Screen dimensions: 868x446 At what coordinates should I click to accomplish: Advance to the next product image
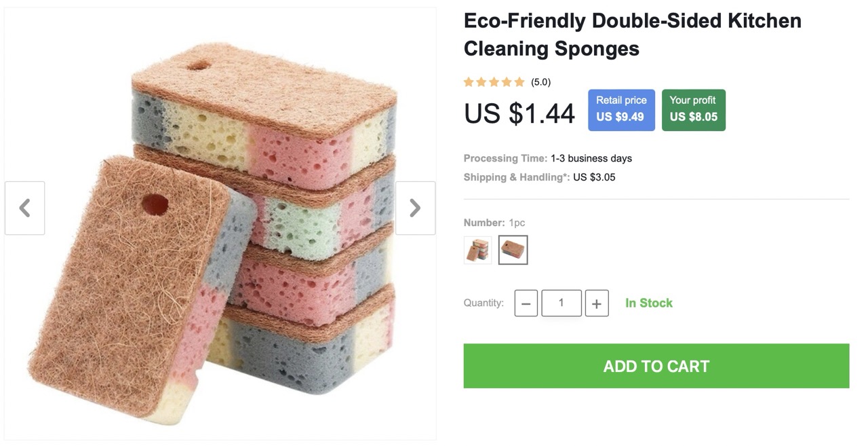(x=415, y=208)
